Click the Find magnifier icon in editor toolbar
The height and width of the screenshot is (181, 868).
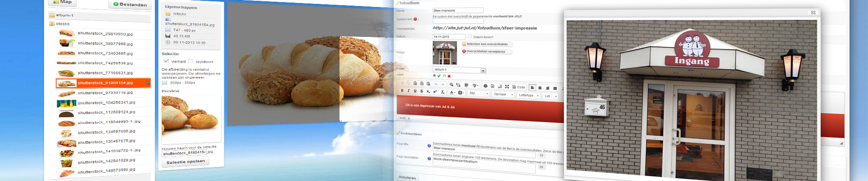pyautogui.click(x=451, y=85)
